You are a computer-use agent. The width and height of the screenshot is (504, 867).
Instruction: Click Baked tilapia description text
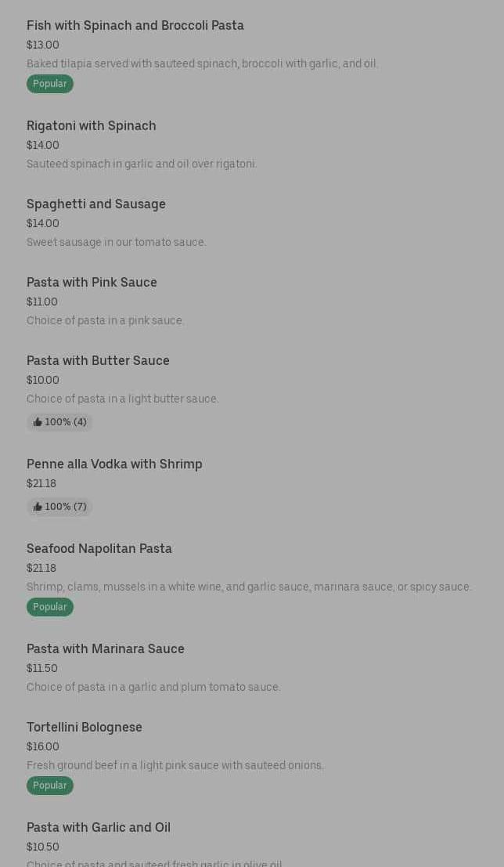(x=202, y=63)
